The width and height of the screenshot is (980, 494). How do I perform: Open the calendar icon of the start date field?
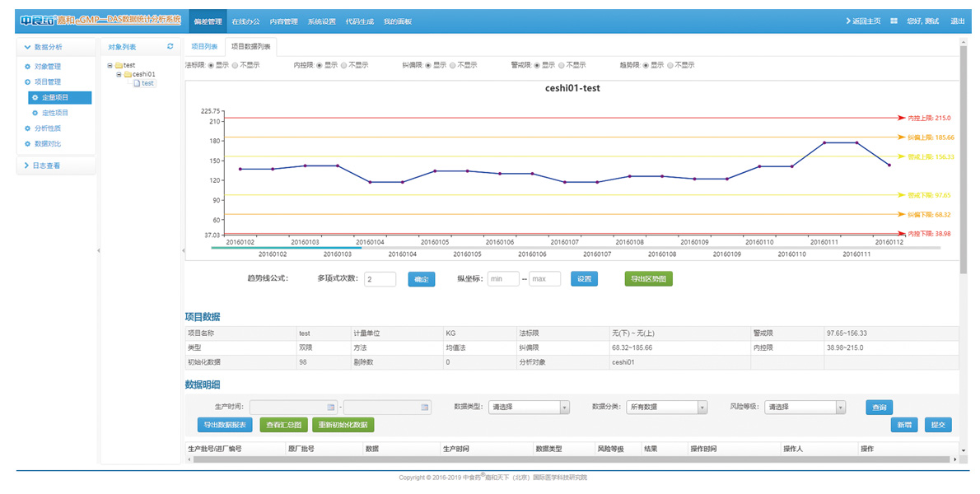(x=331, y=407)
